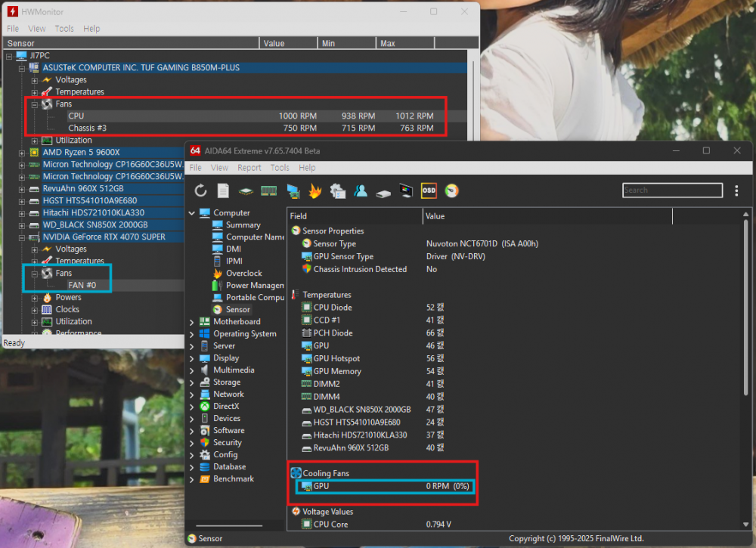Expand the Motherboard tree node
Image resolution: width=756 pixels, height=548 pixels.
tap(192, 322)
